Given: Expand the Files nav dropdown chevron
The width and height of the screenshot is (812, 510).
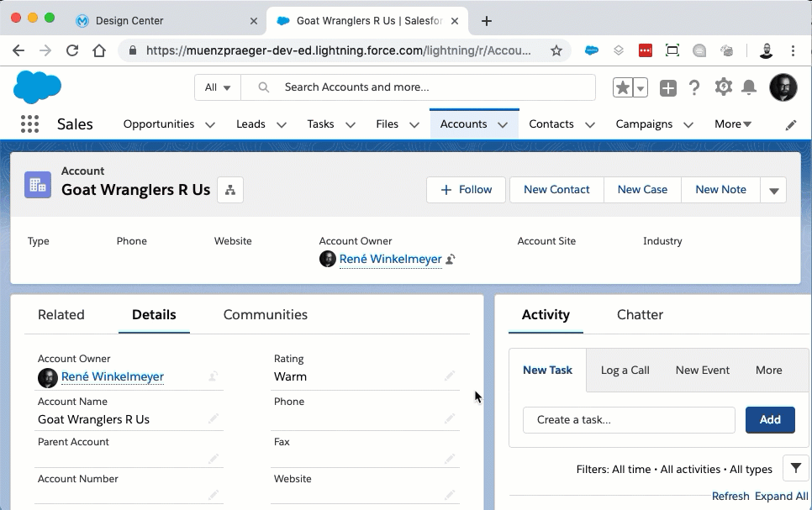Looking at the screenshot, I should [x=414, y=125].
